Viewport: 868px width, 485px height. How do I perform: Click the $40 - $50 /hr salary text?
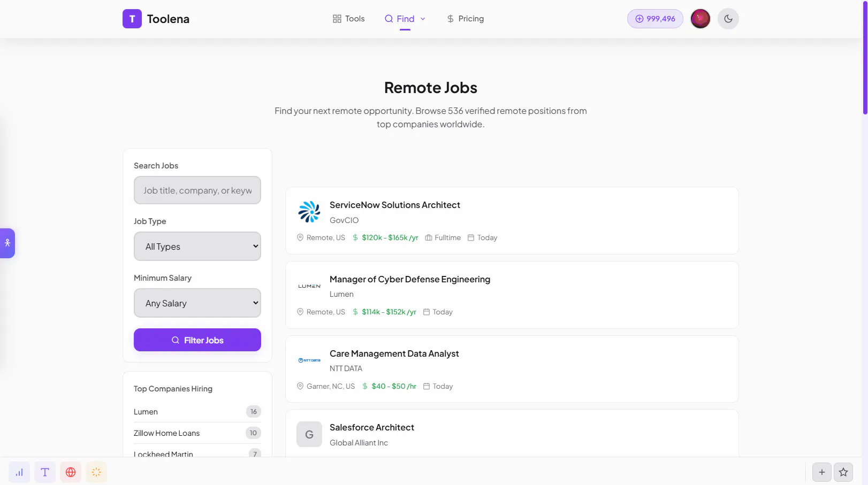point(394,386)
